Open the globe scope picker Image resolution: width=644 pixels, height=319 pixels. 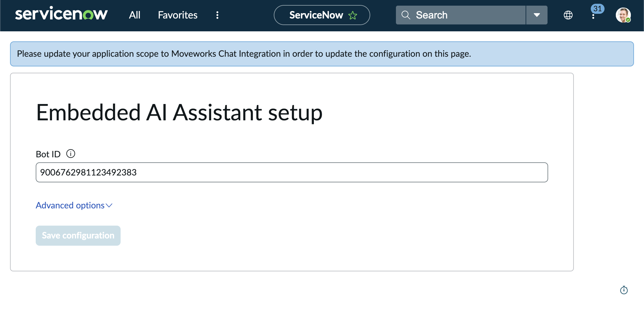[x=568, y=15]
